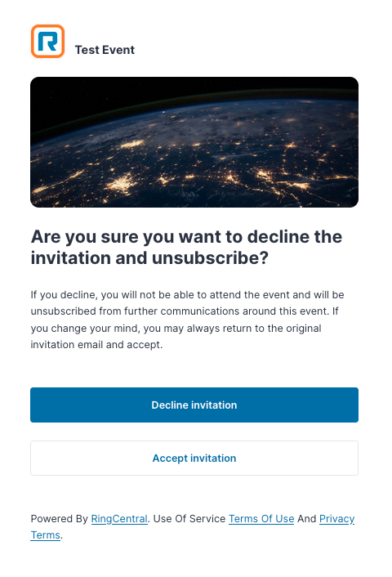Click the RingCentral logo icon

coord(48,41)
